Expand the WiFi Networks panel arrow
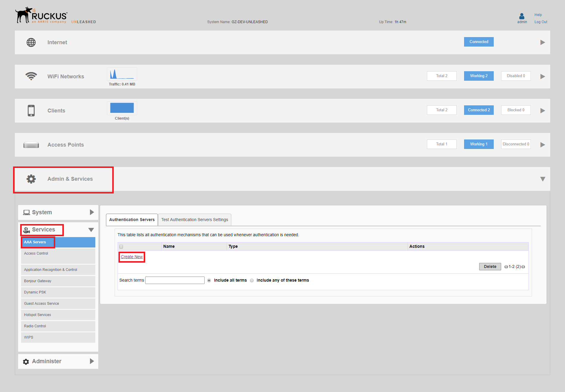Screen dimensions: 565x392 coord(543,77)
